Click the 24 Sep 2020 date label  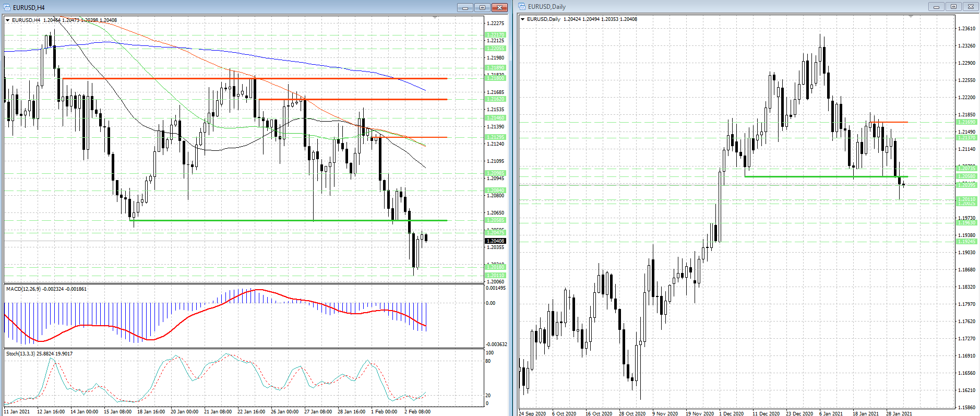coord(532,413)
